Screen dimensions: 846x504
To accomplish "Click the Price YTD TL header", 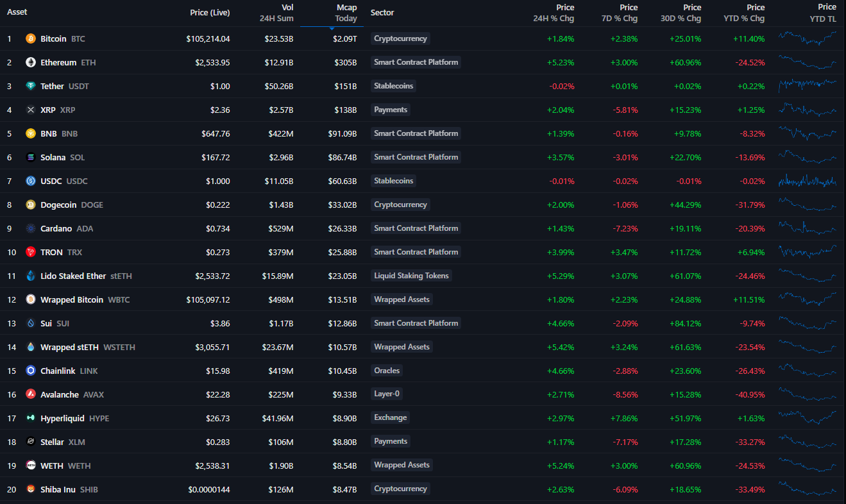I will pos(823,13).
